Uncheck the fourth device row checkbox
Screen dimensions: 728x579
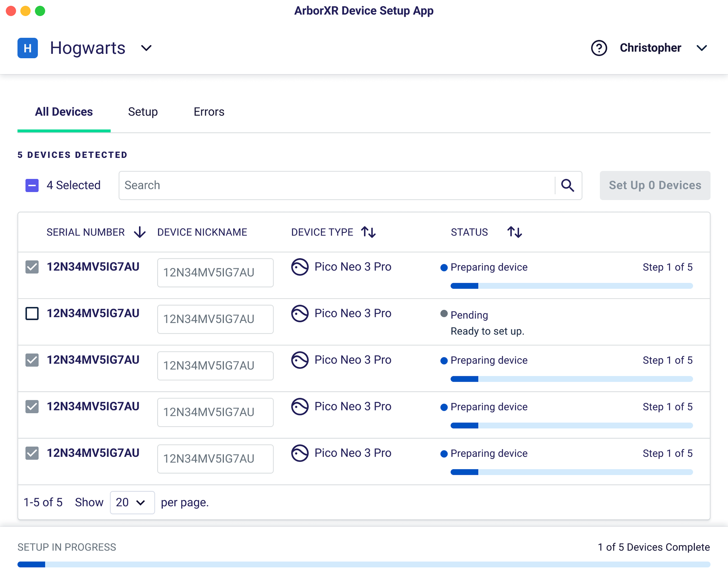[32, 407]
